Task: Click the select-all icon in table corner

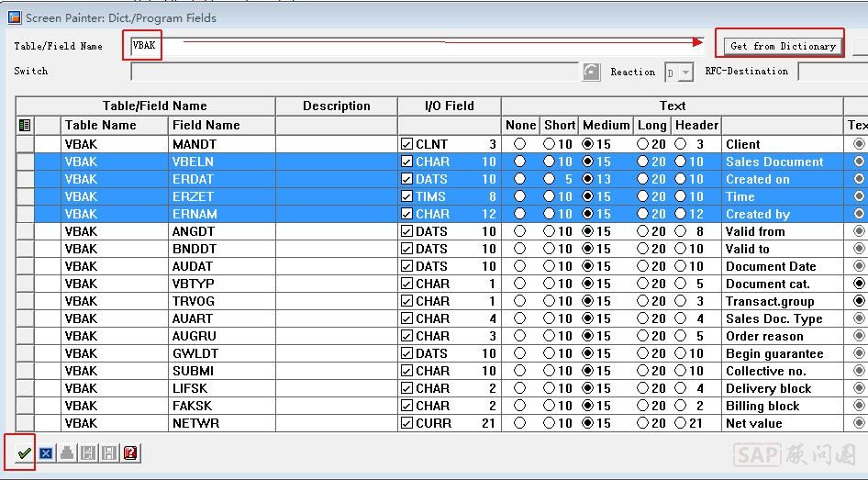Action: point(25,126)
